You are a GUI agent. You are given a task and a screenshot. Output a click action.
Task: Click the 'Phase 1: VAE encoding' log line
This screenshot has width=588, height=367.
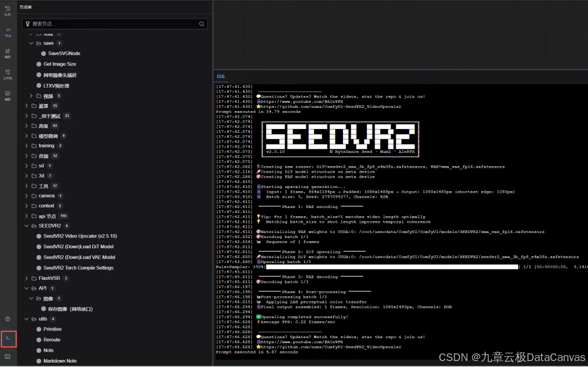[310, 206]
